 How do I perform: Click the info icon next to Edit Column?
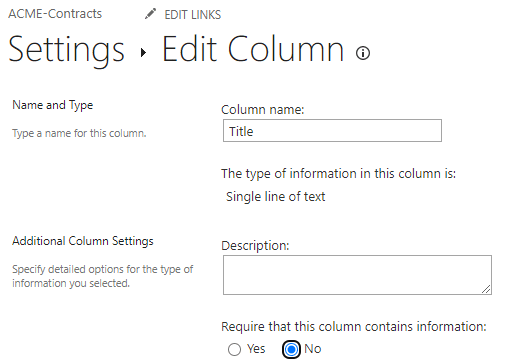coord(363,53)
